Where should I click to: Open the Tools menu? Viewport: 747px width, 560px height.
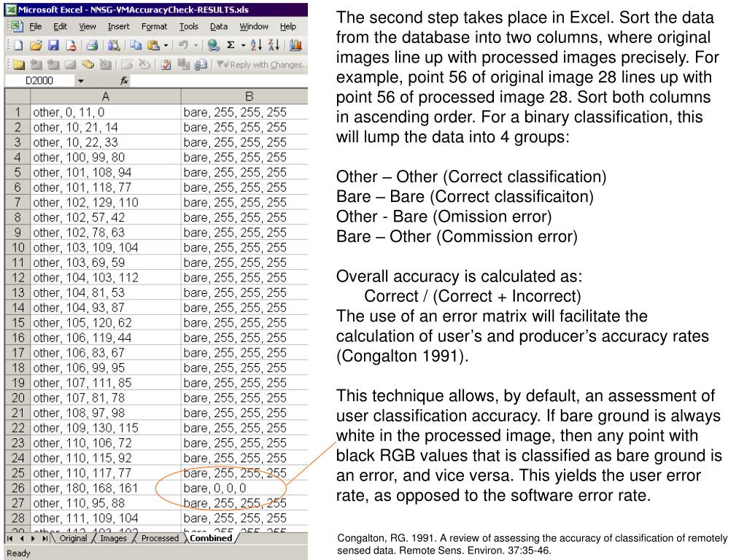point(189,27)
